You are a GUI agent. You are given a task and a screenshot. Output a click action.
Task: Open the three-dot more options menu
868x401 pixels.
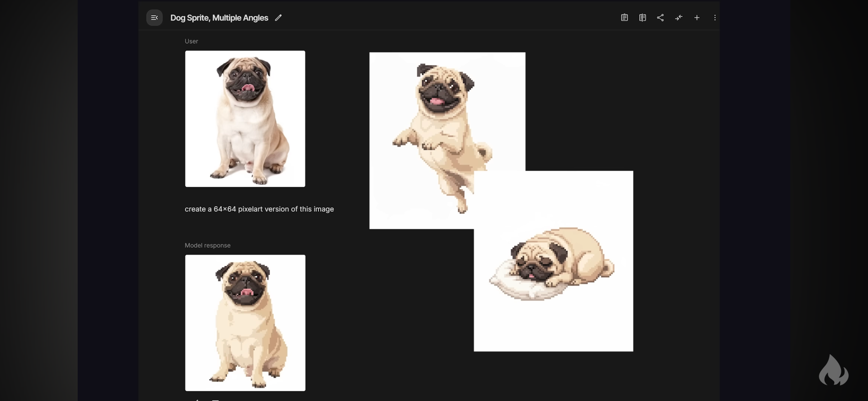pos(715,17)
